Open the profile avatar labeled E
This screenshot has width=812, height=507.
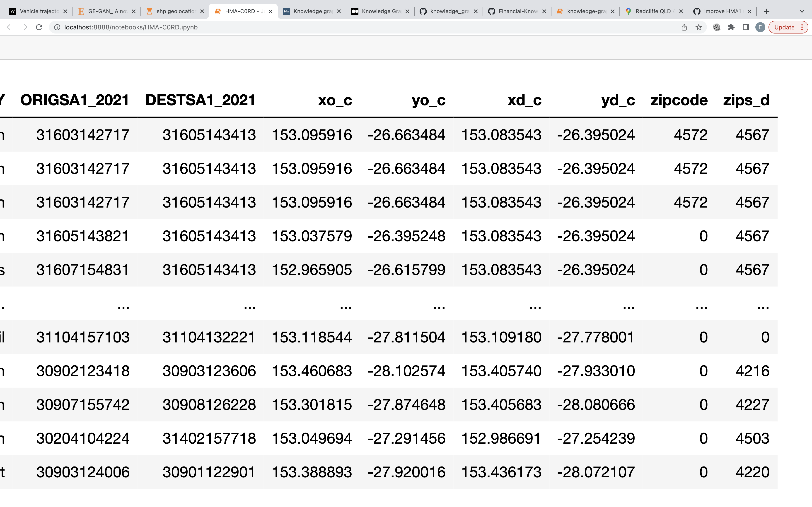(x=760, y=27)
